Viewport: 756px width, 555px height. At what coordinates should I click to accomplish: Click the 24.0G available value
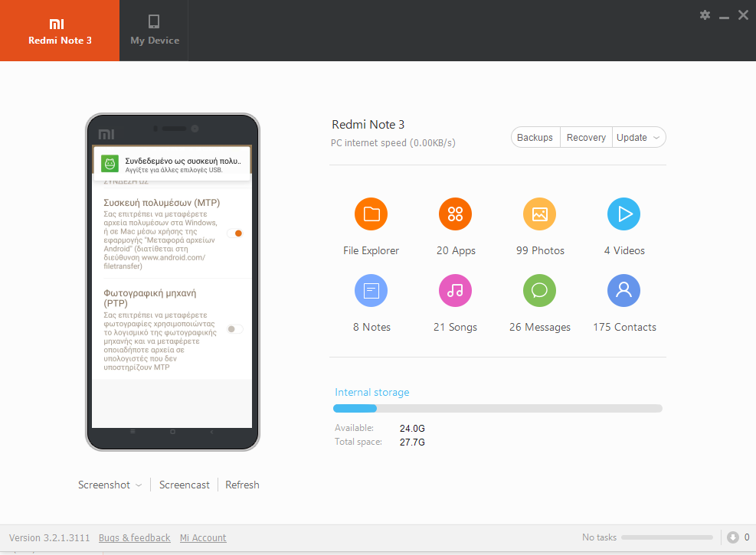coord(412,428)
